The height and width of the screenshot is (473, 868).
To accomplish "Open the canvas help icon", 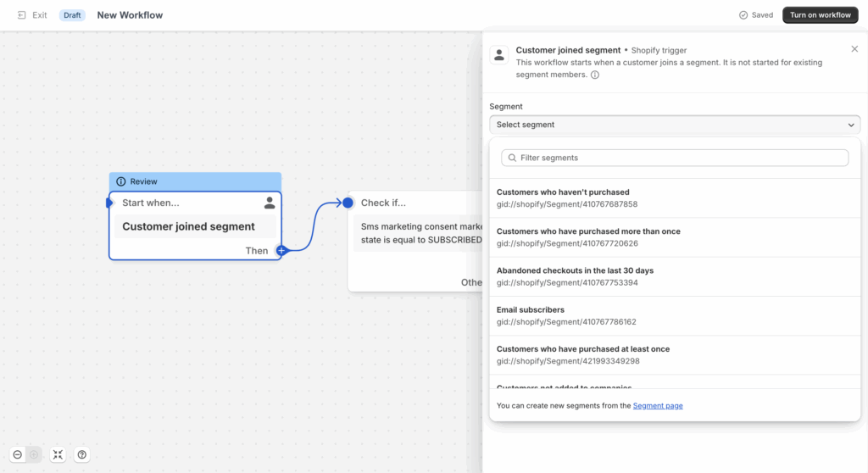I will click(x=82, y=454).
